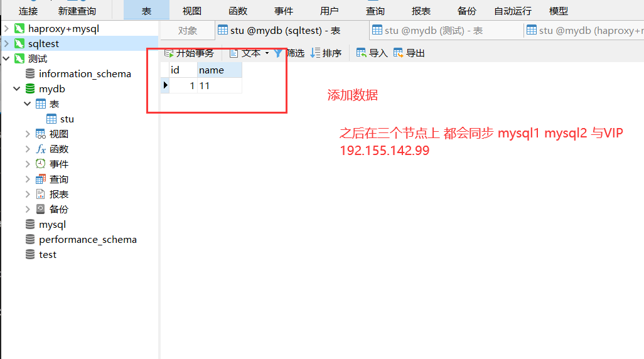Screen dimensions: 644x359
Task: Click the test database icon
Action: [30, 255]
